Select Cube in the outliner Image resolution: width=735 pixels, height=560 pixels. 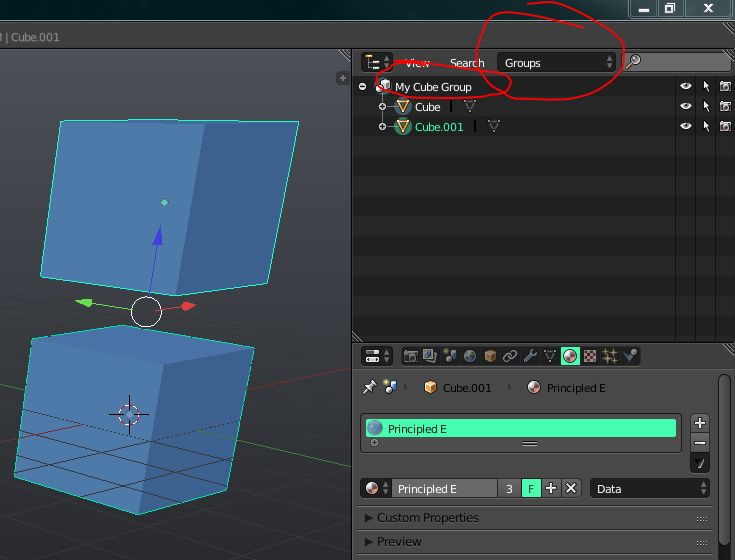coord(428,107)
